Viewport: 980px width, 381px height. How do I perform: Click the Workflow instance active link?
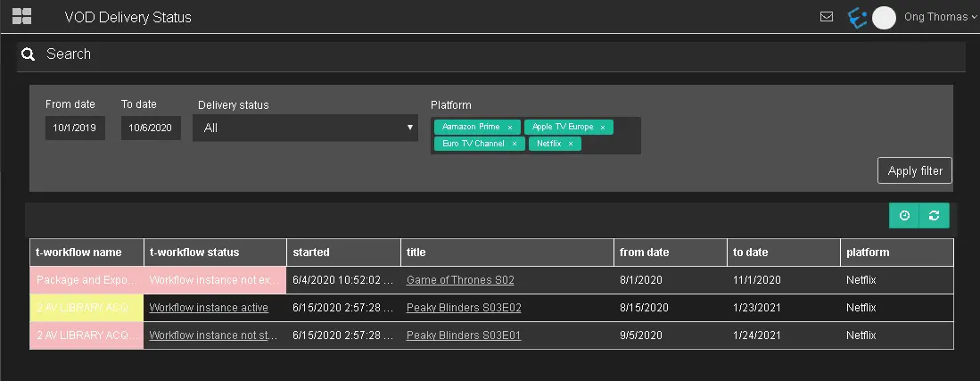[x=209, y=308]
